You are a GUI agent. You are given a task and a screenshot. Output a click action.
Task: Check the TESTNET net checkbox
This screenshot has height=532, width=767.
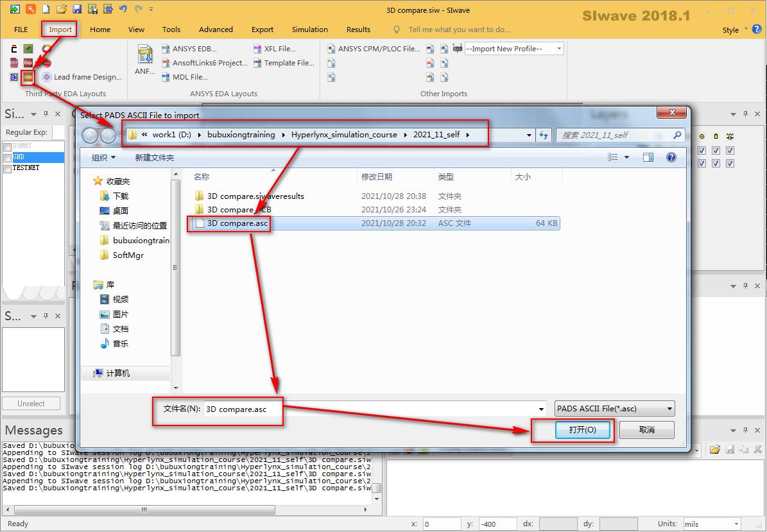point(7,168)
